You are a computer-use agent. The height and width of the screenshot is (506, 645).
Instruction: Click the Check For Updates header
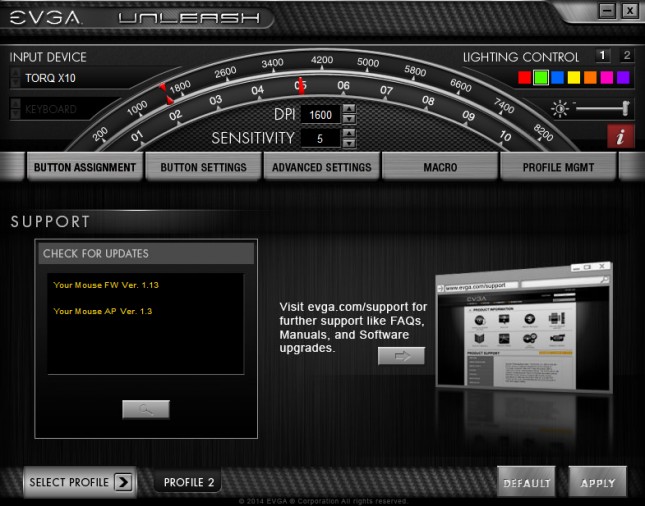click(146, 253)
